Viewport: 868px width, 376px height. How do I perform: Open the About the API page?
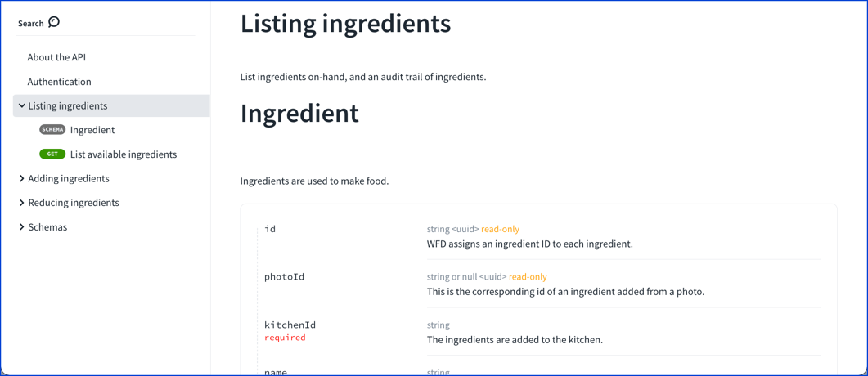(x=56, y=57)
